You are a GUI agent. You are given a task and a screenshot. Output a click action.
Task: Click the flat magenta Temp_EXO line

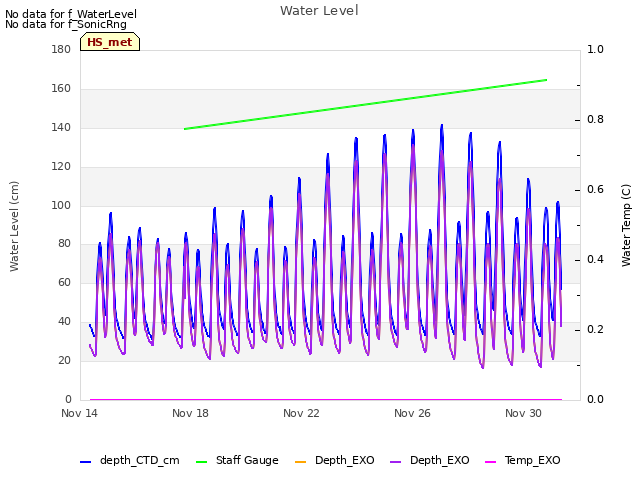326,400
